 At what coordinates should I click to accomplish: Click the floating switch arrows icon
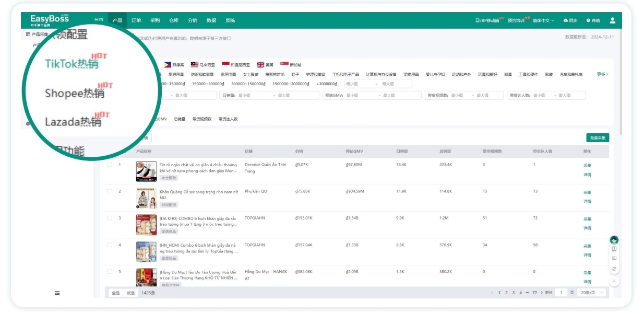point(614,269)
